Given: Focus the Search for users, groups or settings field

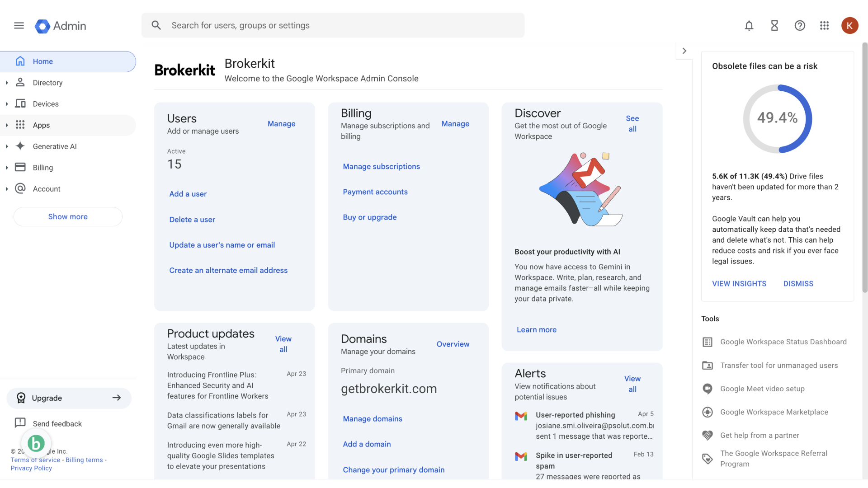Looking at the screenshot, I should 333,25.
